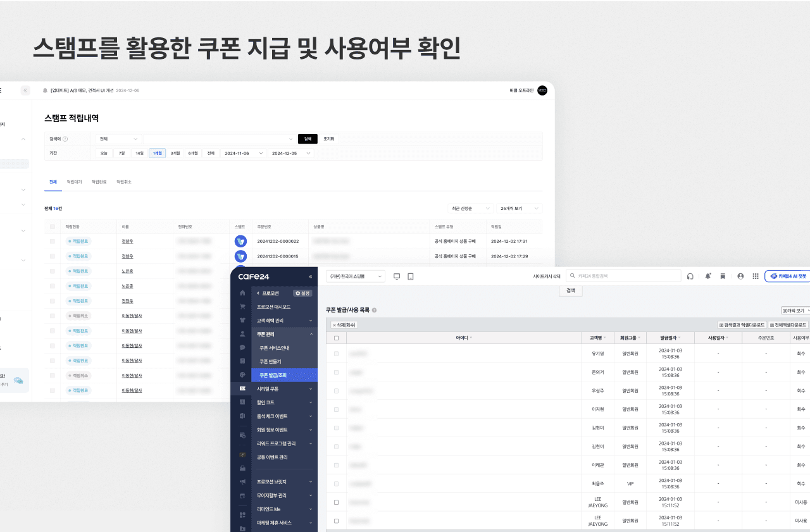
Task: Open the account profile icon in Cafe24 header
Action: coord(740,276)
